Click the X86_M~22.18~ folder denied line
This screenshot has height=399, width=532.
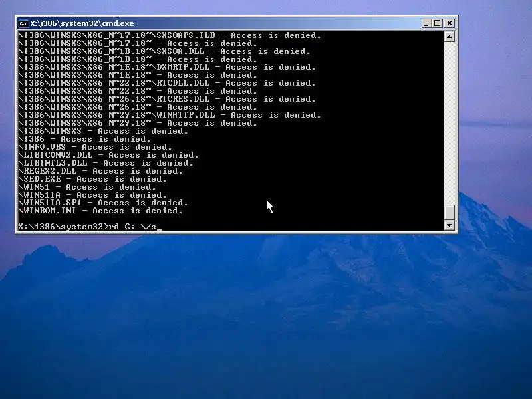138,91
